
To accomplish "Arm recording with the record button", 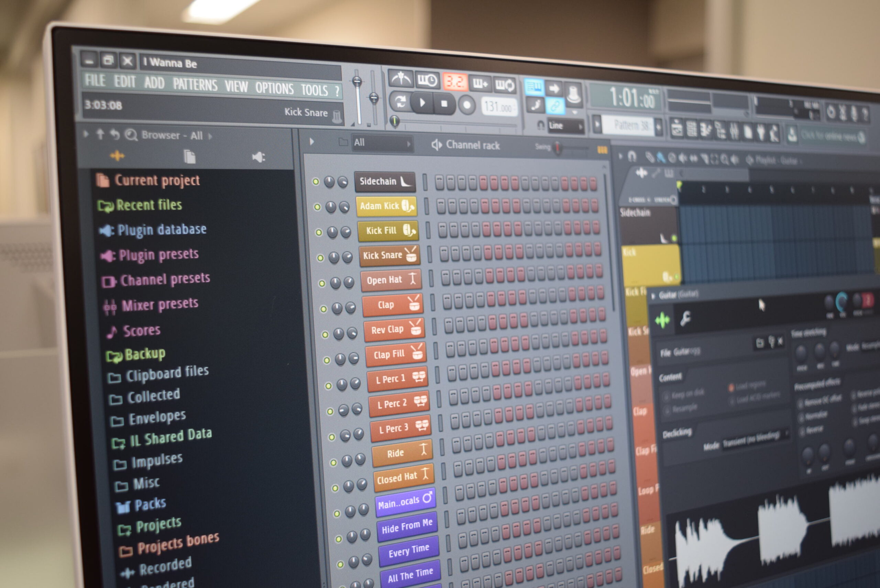I will (x=467, y=105).
